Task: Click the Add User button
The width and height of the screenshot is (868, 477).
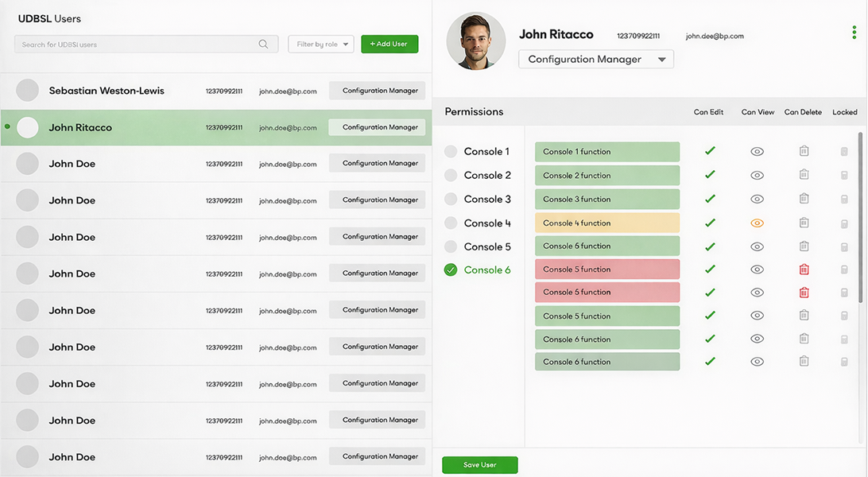Action: (x=389, y=45)
